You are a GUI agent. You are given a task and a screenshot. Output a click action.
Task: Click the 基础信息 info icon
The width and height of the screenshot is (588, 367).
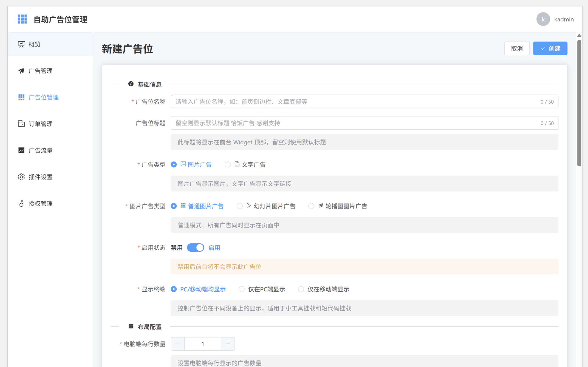click(x=131, y=84)
